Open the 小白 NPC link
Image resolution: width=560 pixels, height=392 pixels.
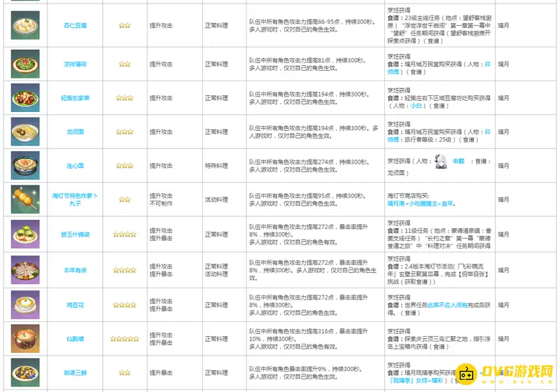point(416,106)
